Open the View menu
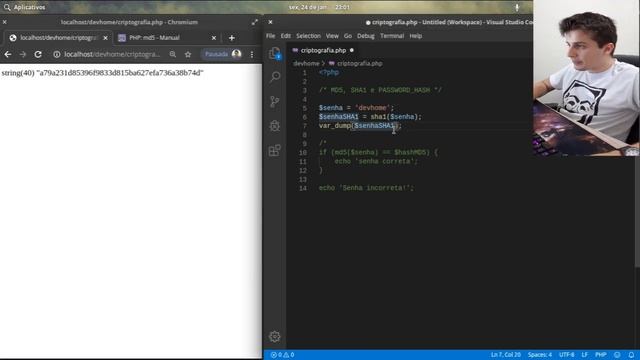Screen dimensions: 640x360 tap(332, 36)
